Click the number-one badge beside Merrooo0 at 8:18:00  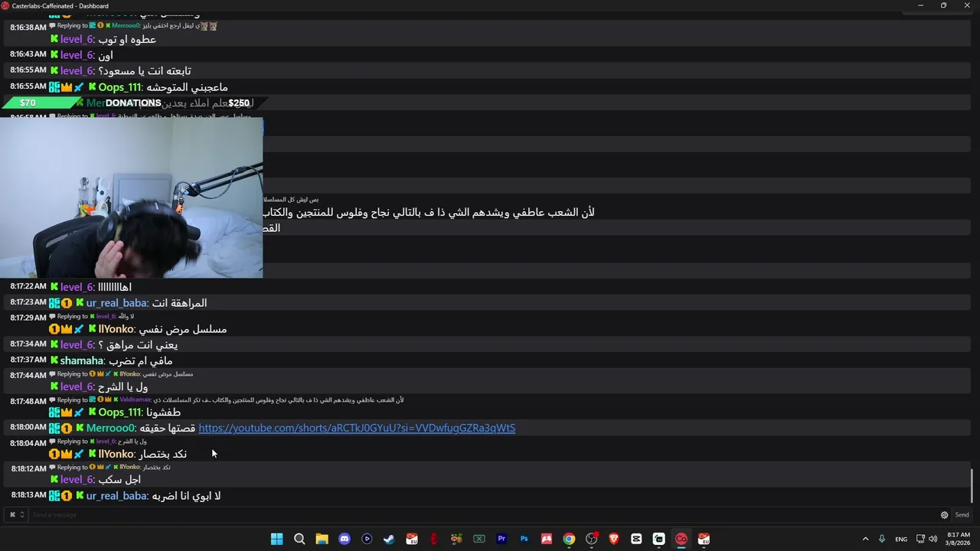pyautogui.click(x=67, y=429)
